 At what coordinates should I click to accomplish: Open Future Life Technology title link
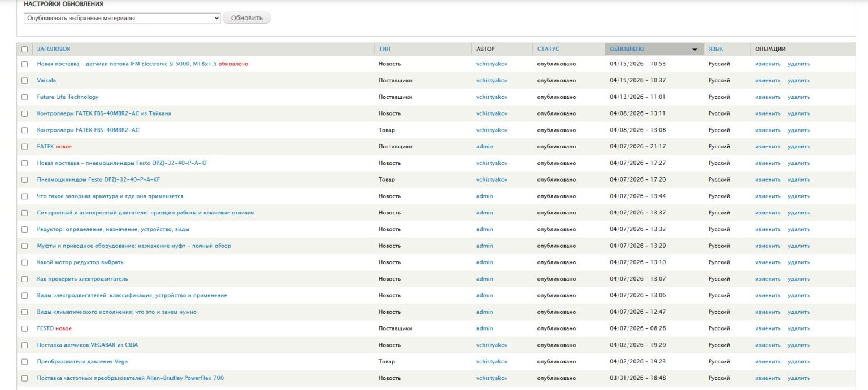pyautogui.click(x=68, y=97)
